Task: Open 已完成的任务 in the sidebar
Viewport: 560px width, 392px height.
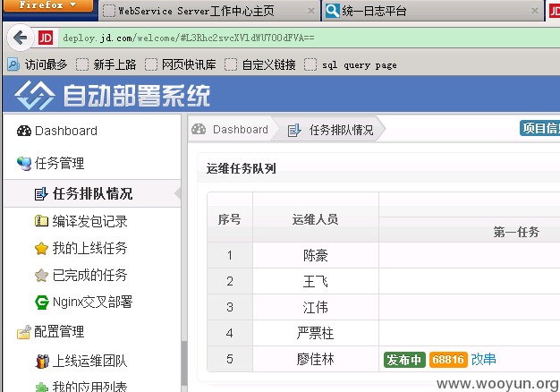Action: pos(90,275)
